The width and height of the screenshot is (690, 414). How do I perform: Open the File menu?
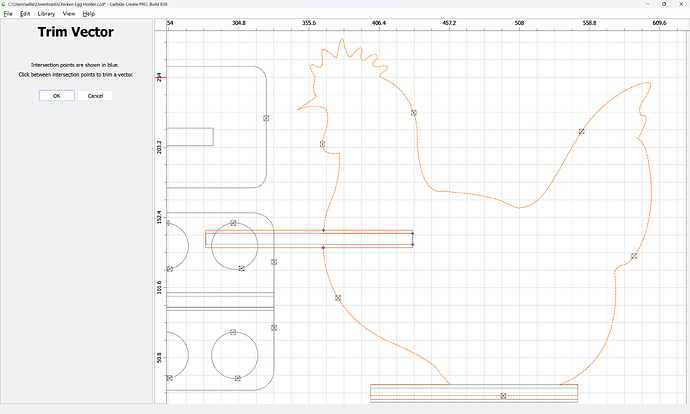pyautogui.click(x=8, y=14)
